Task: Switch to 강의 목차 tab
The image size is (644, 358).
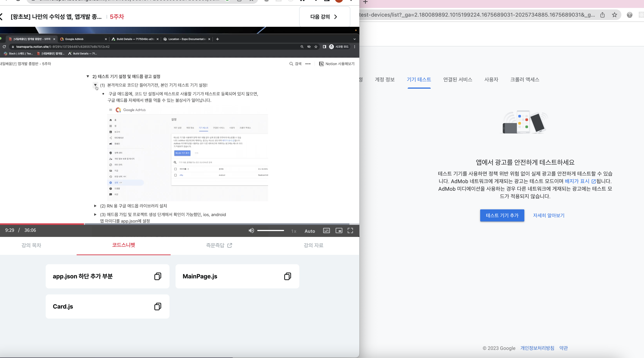Action: (31, 245)
